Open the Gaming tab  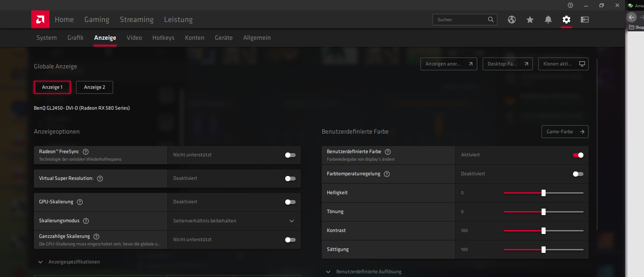point(97,20)
